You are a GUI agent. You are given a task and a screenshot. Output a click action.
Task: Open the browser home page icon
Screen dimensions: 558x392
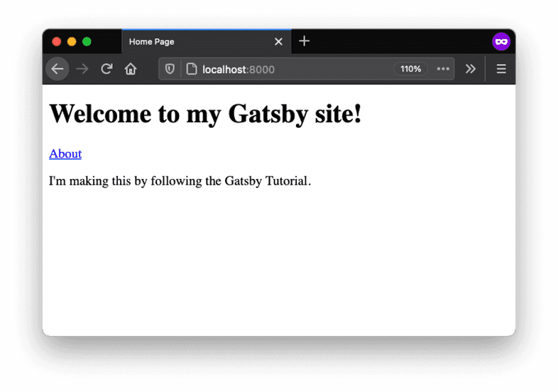coord(131,69)
